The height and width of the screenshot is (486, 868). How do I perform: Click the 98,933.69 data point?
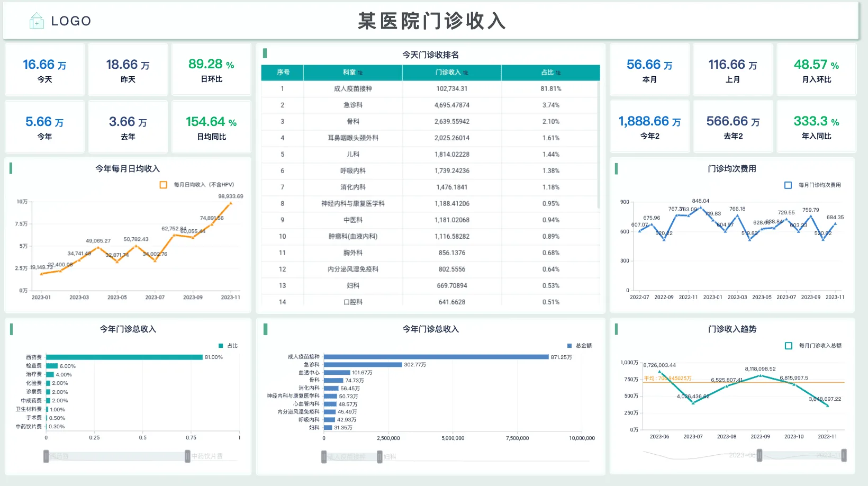pyautogui.click(x=231, y=203)
